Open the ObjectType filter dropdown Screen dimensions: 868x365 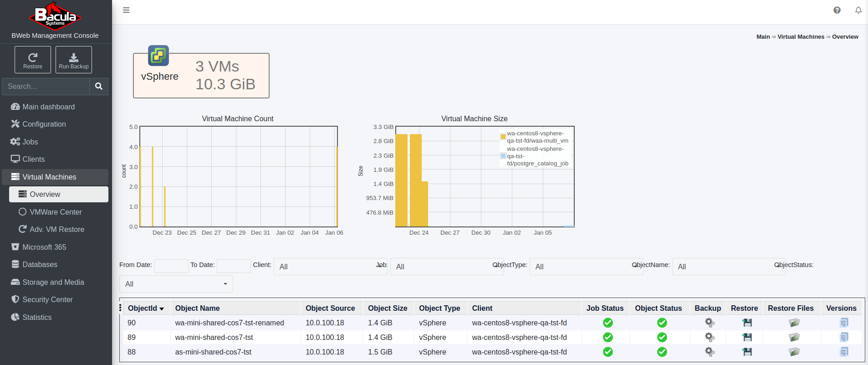click(587, 267)
